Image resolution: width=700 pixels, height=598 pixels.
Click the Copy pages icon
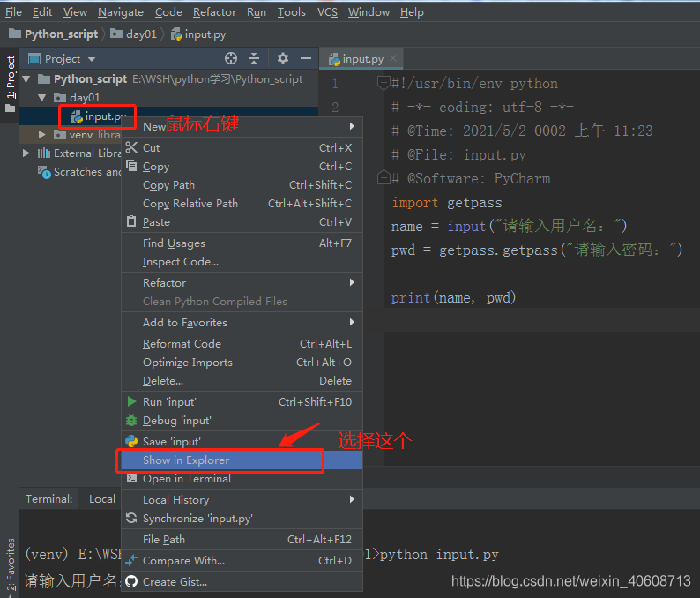point(131,166)
